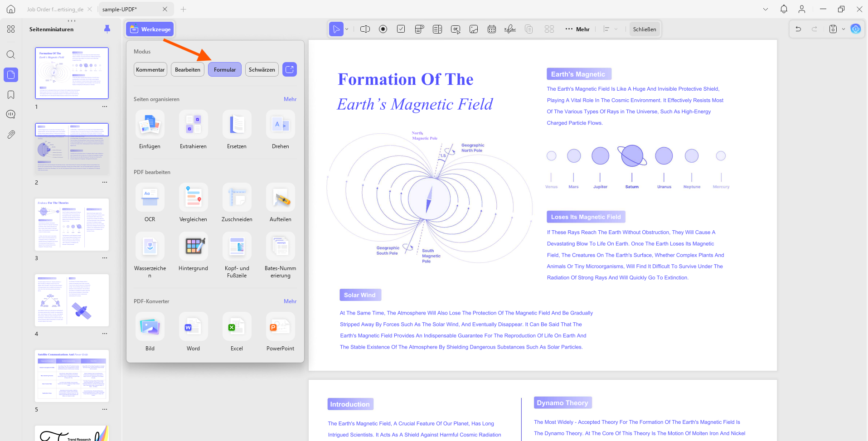Screen dimensions: 868x441
Task: Open the Werkzeuge tools menu
Action: (150, 29)
